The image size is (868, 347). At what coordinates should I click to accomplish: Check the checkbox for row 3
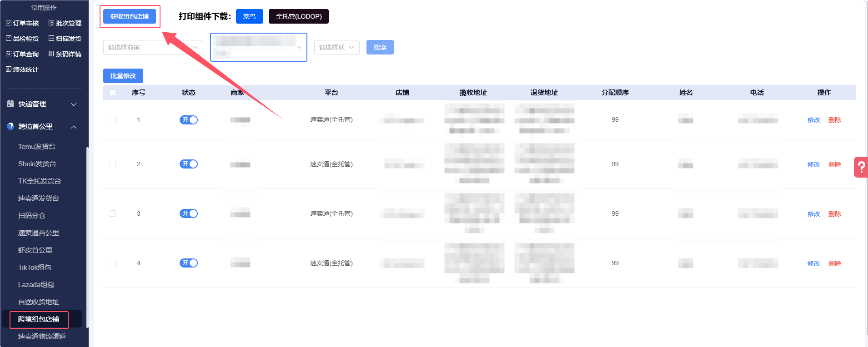tap(113, 213)
